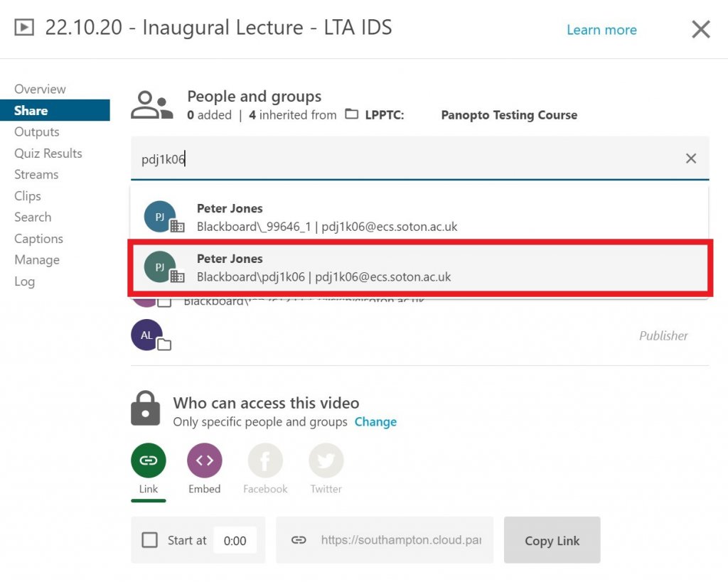Viewport: 728px width, 582px height.
Task: Click the purple Embed code icon
Action: click(204, 460)
